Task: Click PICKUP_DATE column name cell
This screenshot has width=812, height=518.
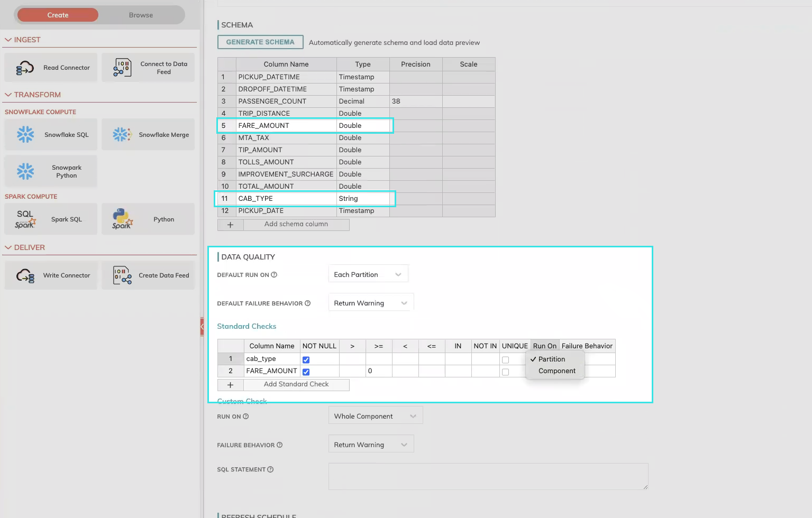Action: 286,210
